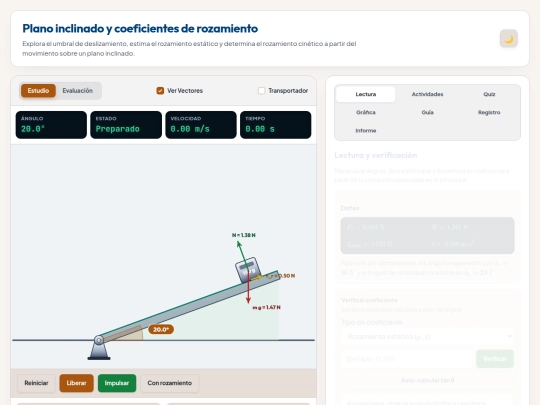
Task: Click the Verificar button
Action: pos(495,359)
